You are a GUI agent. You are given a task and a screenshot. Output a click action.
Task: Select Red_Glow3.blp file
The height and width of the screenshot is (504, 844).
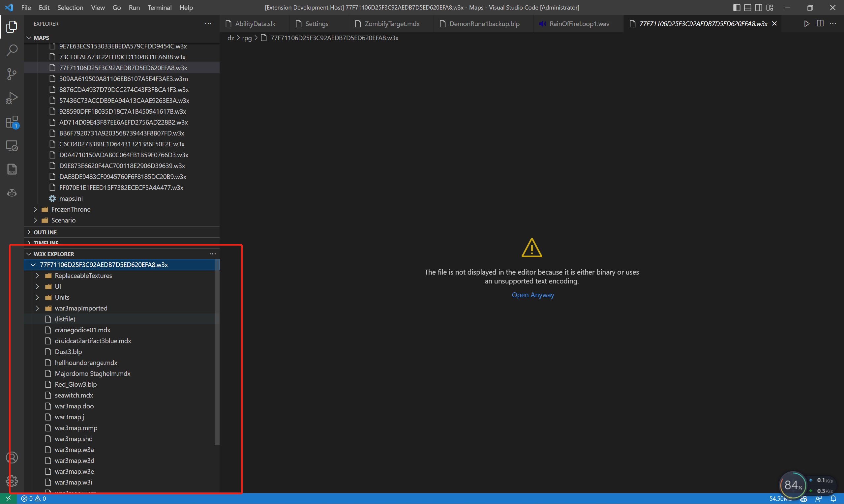coord(122,384)
